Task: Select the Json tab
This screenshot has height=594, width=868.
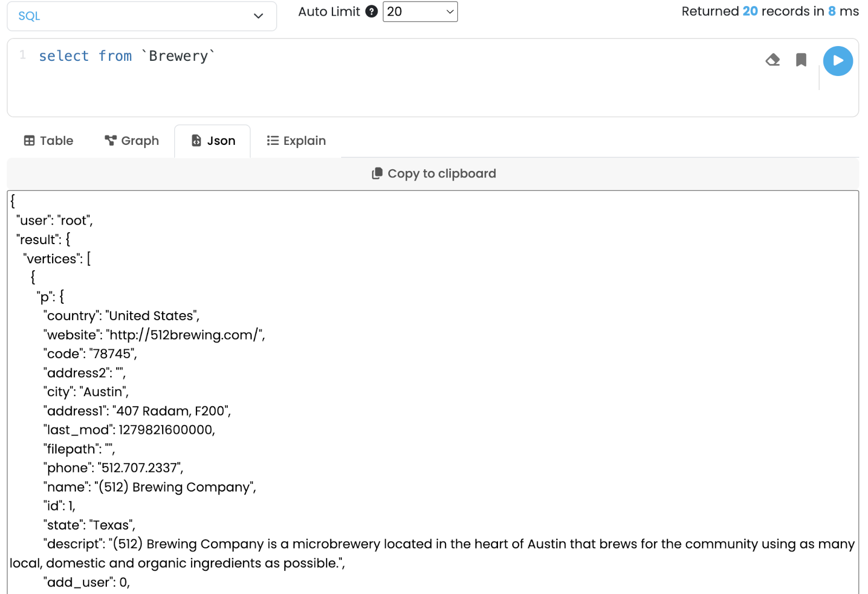Action: pyautogui.click(x=213, y=141)
